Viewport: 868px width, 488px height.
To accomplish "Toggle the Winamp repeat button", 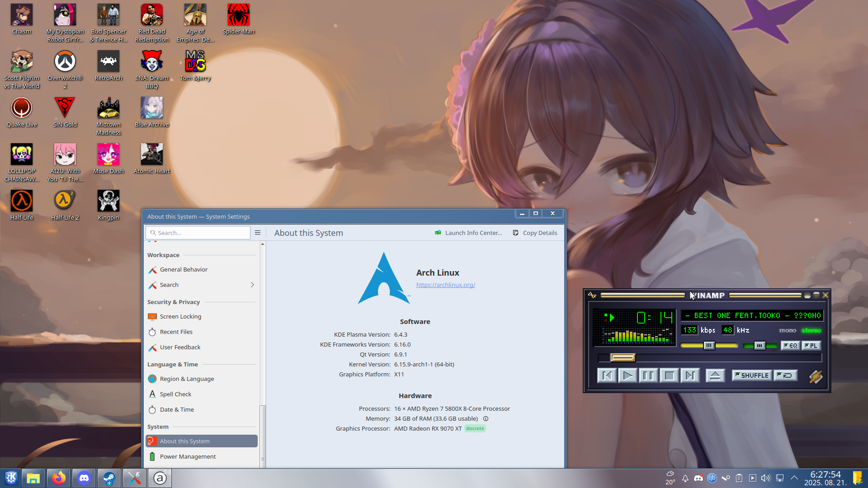I will 786,375.
